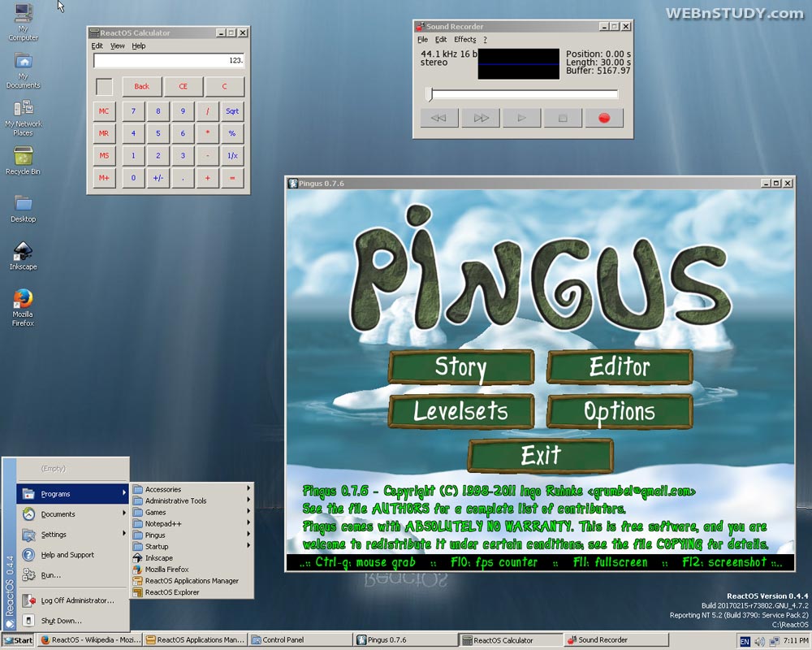Click the EN language indicator in tray
Viewport: 812px width, 650px height.
pyautogui.click(x=745, y=641)
